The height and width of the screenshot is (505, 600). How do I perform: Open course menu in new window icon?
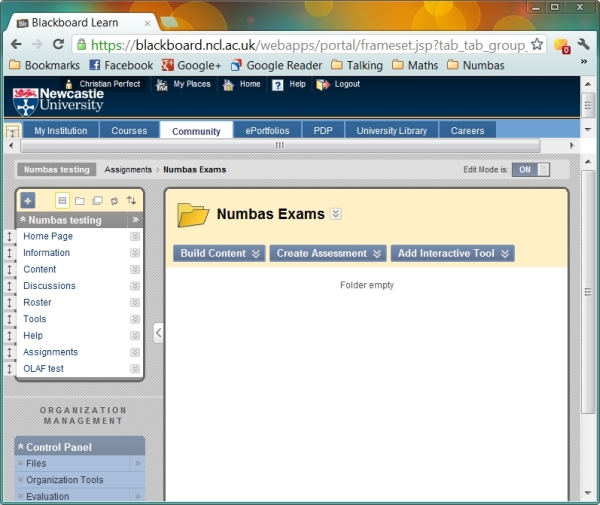click(97, 200)
